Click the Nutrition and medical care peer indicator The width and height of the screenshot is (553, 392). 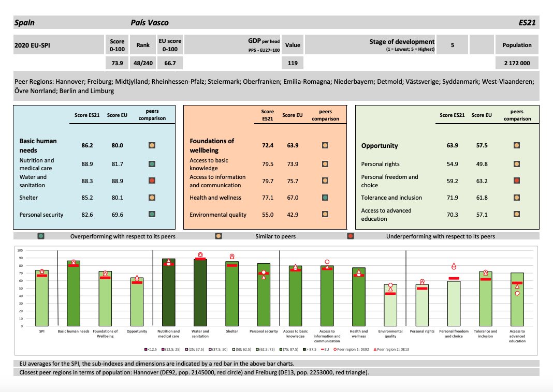(152, 164)
